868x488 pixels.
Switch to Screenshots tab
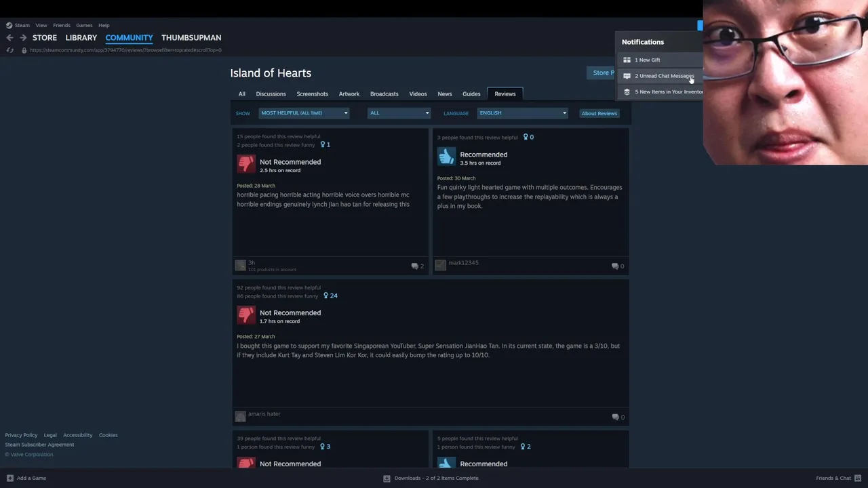tap(312, 94)
